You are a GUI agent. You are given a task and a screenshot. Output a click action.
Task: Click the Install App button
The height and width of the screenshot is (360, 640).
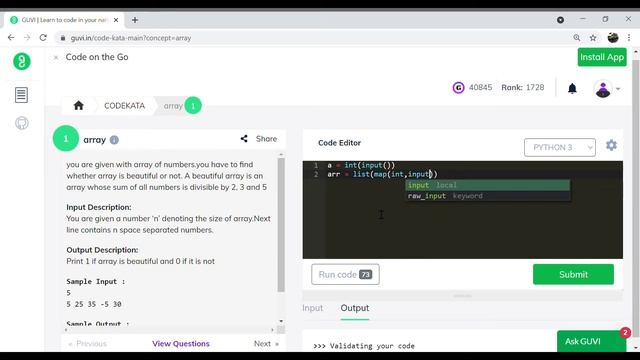point(602,57)
